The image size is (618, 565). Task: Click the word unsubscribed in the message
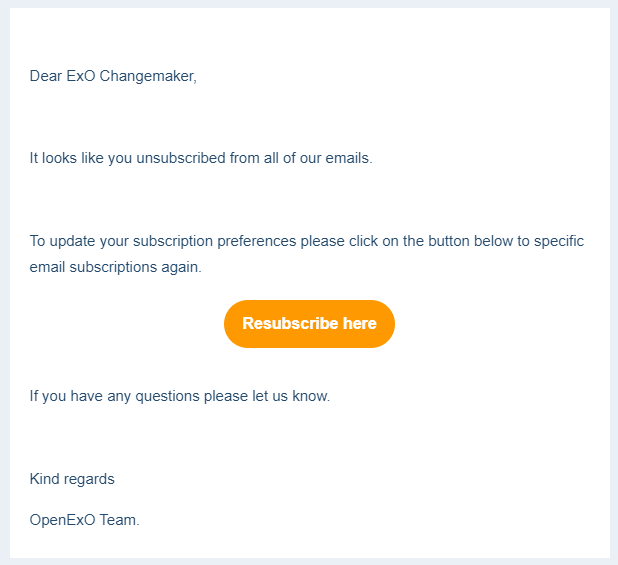click(x=181, y=158)
